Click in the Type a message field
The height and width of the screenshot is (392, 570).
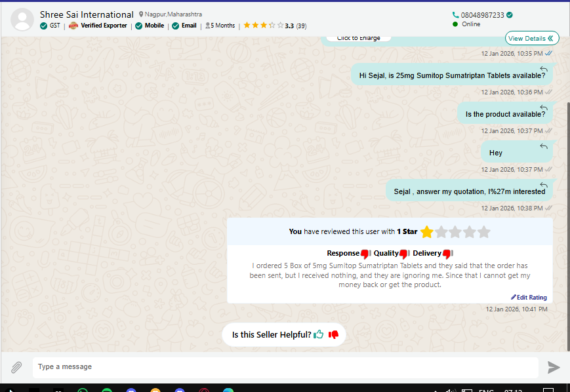click(x=285, y=367)
